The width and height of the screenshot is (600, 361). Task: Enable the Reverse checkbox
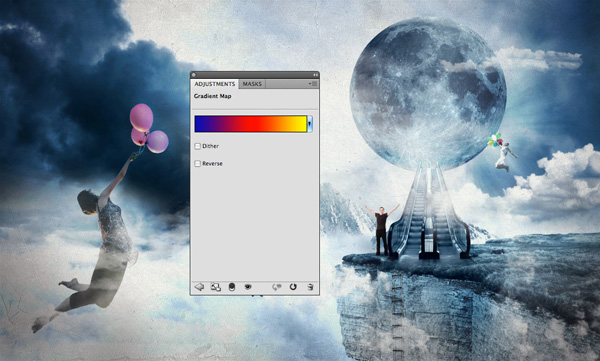(197, 163)
